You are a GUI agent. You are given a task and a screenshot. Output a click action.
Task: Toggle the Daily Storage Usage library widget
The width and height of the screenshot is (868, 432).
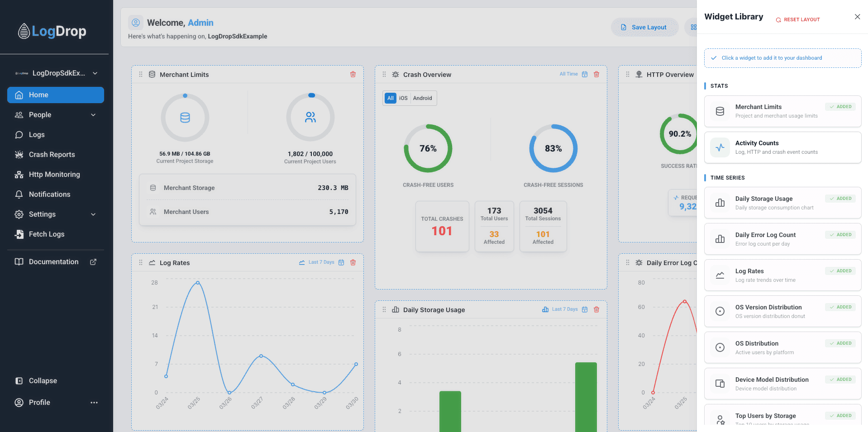click(783, 203)
